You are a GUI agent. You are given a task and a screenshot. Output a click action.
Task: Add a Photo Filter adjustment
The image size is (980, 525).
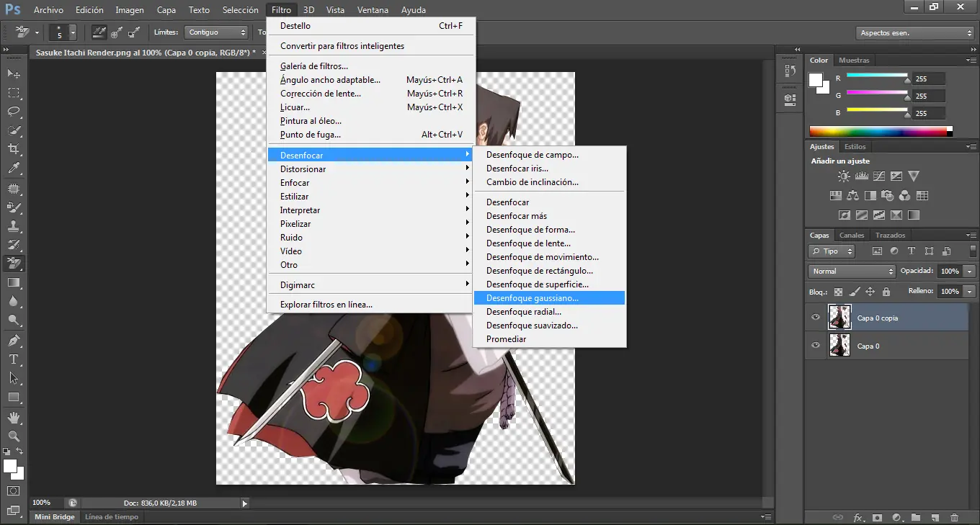pos(888,195)
